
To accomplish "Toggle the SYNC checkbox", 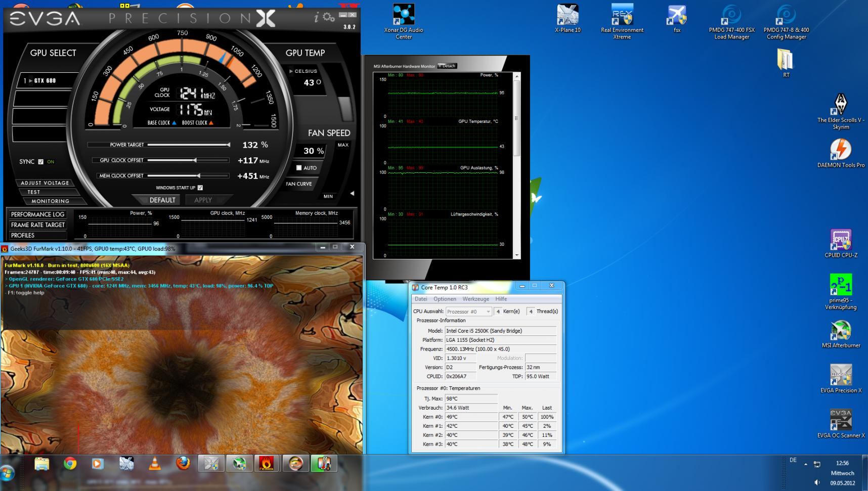I will pyautogui.click(x=41, y=162).
